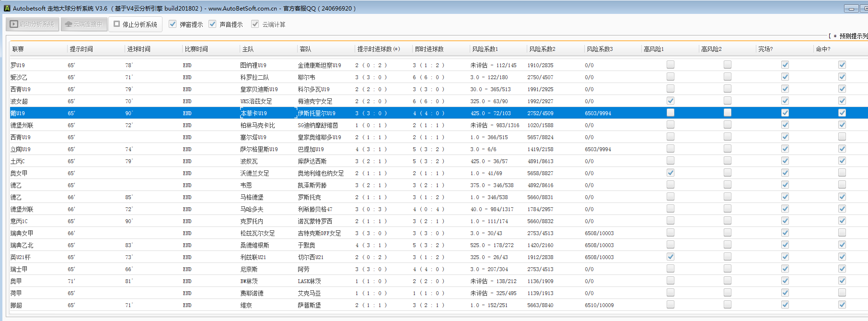Toggle the 弹窗提示 popup alert checkbox
The width and height of the screenshot is (868, 321).
(173, 24)
